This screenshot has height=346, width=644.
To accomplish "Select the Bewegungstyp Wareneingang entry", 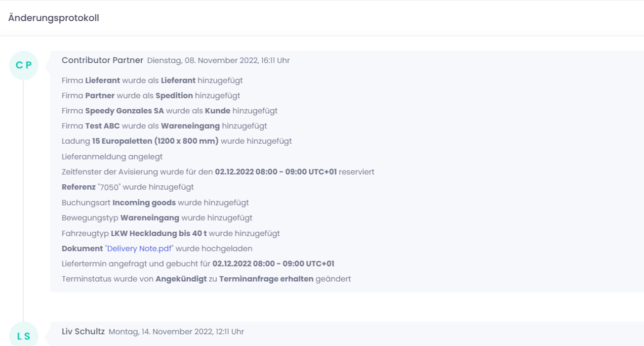I will click(157, 218).
